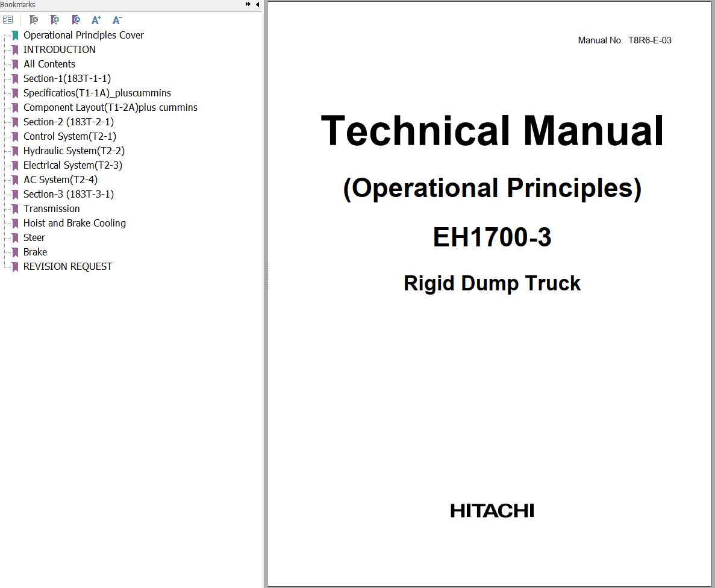Image resolution: width=715 pixels, height=588 pixels.
Task: Click bookmark icon beside Specificatios(T1-1A)_pluscummins
Action: pyautogui.click(x=15, y=93)
